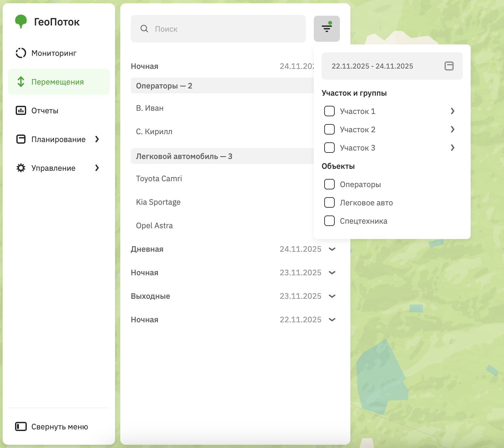This screenshot has width=504, height=448.
Task: Click the ГеоПоток green logo
Action: [x=21, y=22]
